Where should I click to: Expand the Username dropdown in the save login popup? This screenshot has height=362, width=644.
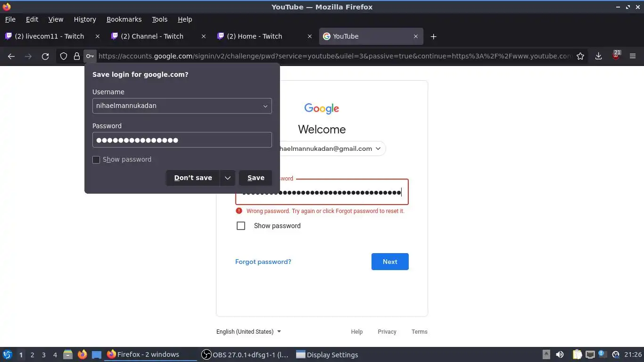point(265,106)
